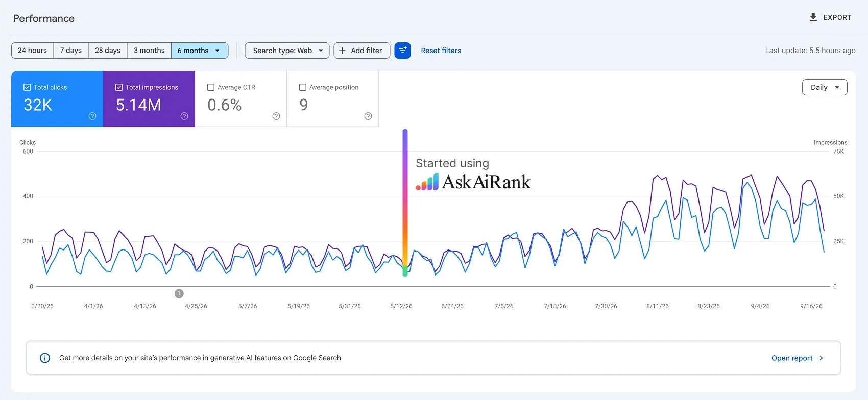The image size is (868, 400).
Task: Click the help icon in Total clicks card
Action: coord(92,116)
